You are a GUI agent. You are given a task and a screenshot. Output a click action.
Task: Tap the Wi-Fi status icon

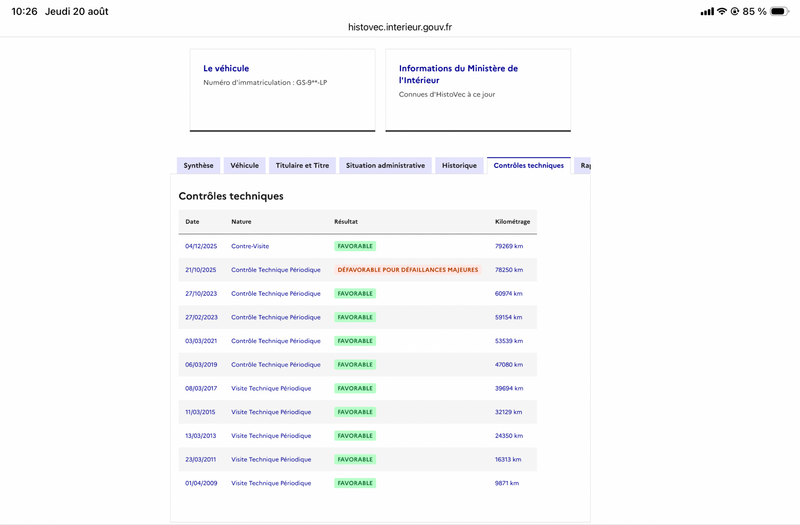tap(721, 11)
